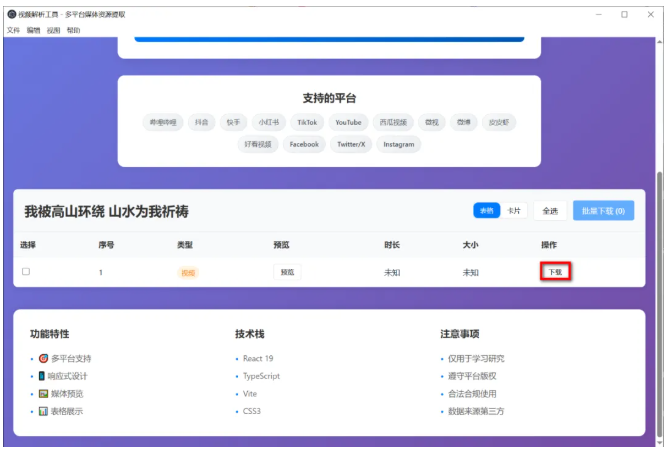The height and width of the screenshot is (454, 669).
Task: Open the 帮助 menu
Action: click(73, 30)
